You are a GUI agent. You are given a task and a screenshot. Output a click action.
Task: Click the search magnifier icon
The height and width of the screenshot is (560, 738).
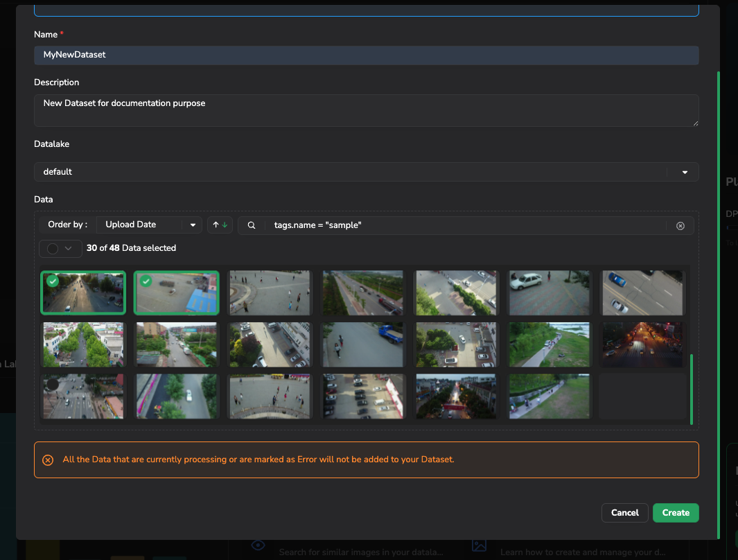coord(252,225)
